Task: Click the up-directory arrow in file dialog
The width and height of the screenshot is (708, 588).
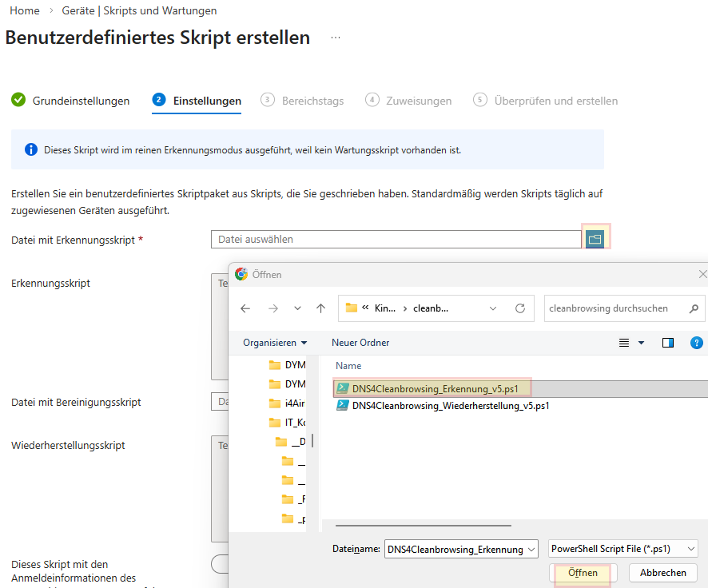Action: point(320,308)
